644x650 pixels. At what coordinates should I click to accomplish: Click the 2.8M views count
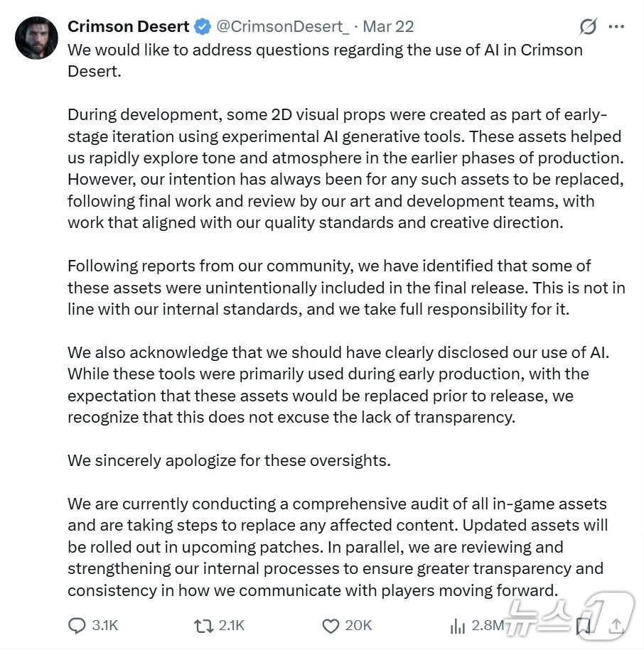pos(488,625)
